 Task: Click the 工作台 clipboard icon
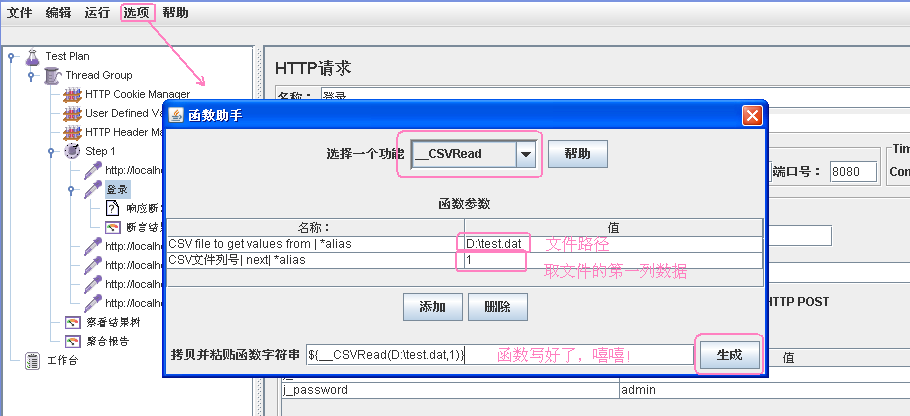point(32,360)
